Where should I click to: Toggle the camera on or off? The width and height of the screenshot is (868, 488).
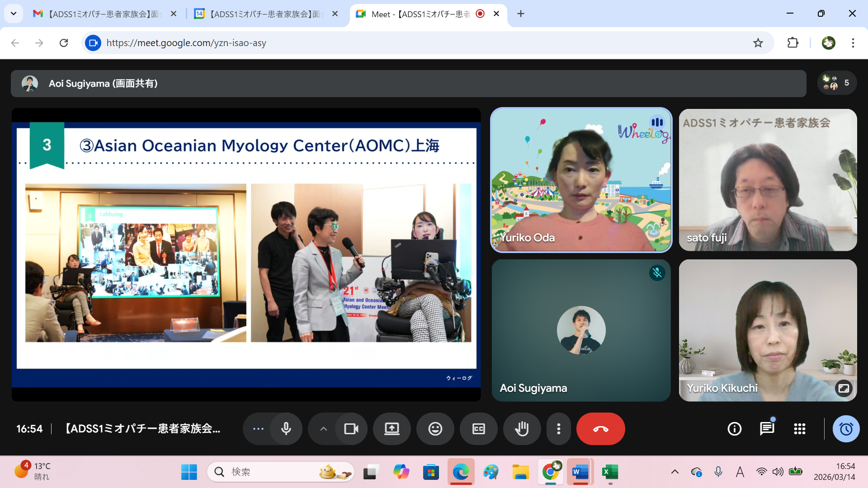(351, 429)
